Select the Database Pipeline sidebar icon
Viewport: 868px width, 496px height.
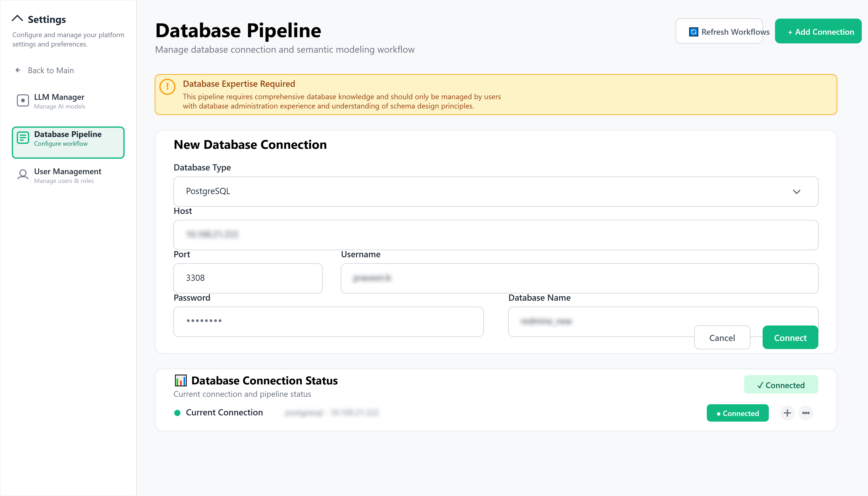23,138
